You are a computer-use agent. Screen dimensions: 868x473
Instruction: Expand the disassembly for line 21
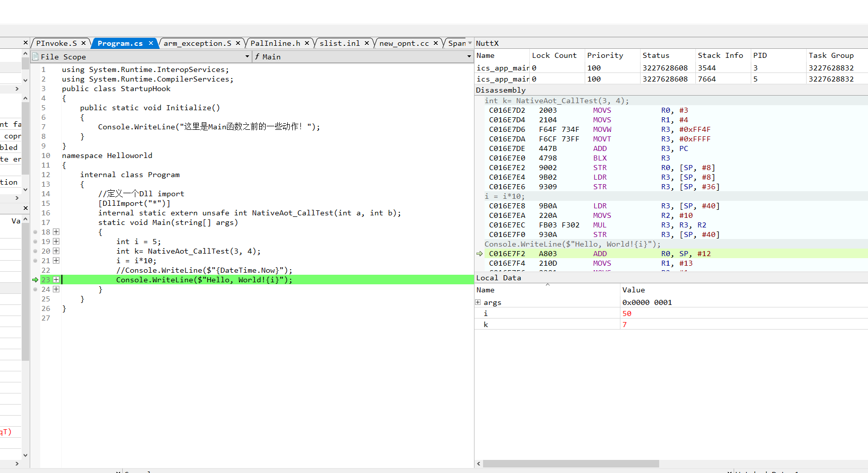[56, 261]
